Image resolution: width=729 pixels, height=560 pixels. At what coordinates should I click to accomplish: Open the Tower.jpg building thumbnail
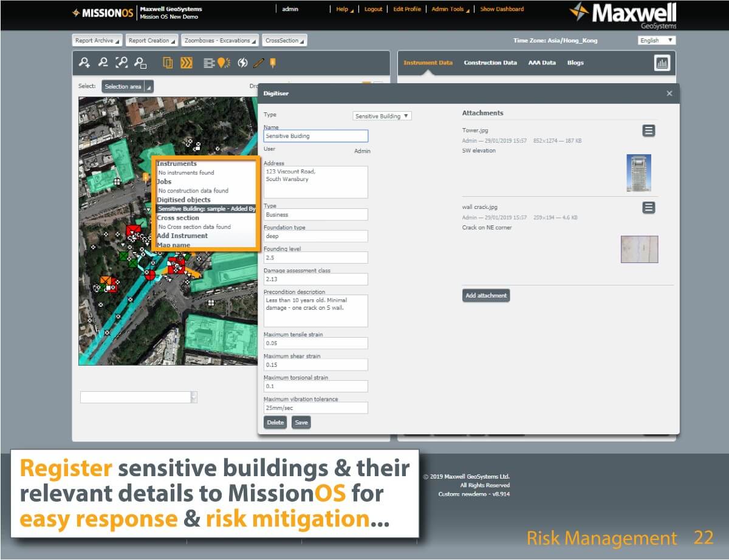point(638,173)
